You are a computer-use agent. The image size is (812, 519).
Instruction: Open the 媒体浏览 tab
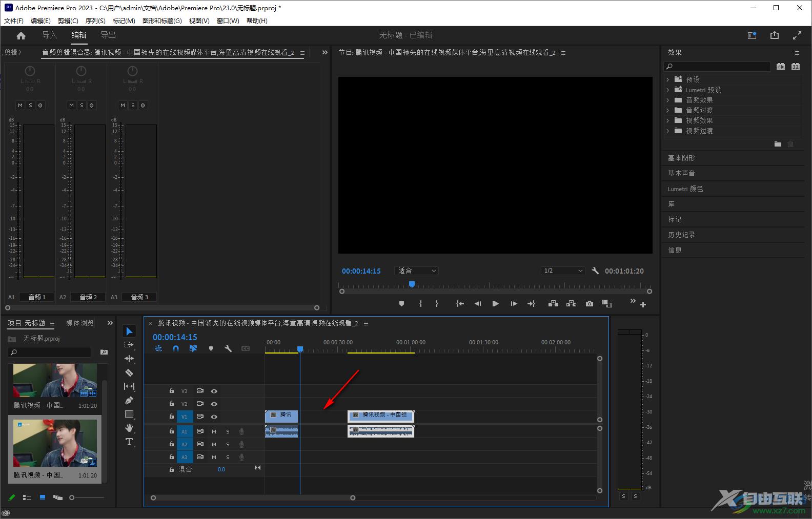[80, 323]
